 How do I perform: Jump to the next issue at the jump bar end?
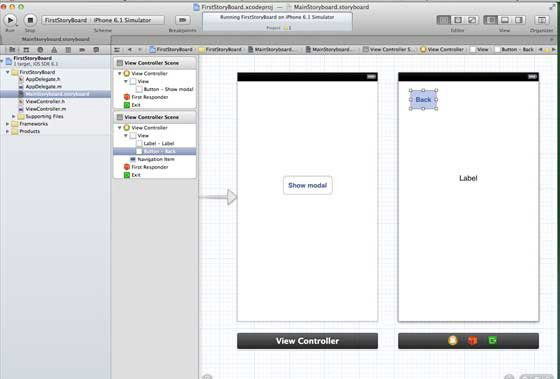pyautogui.click(x=554, y=50)
